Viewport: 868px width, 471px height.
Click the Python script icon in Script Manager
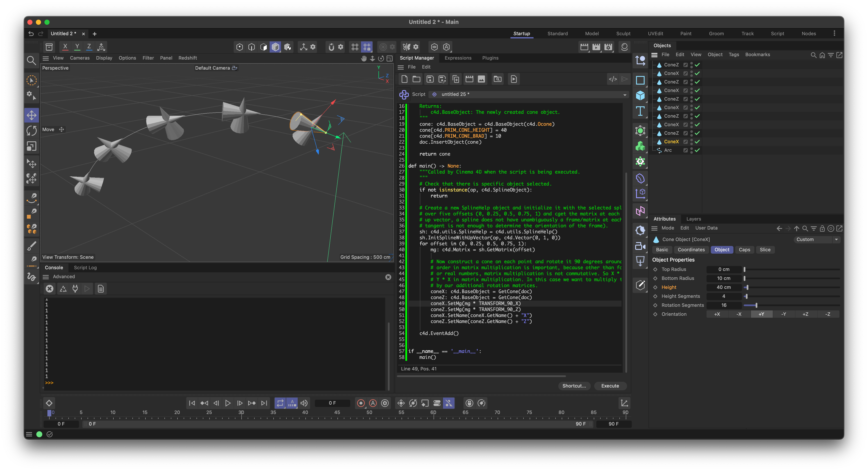point(404,94)
